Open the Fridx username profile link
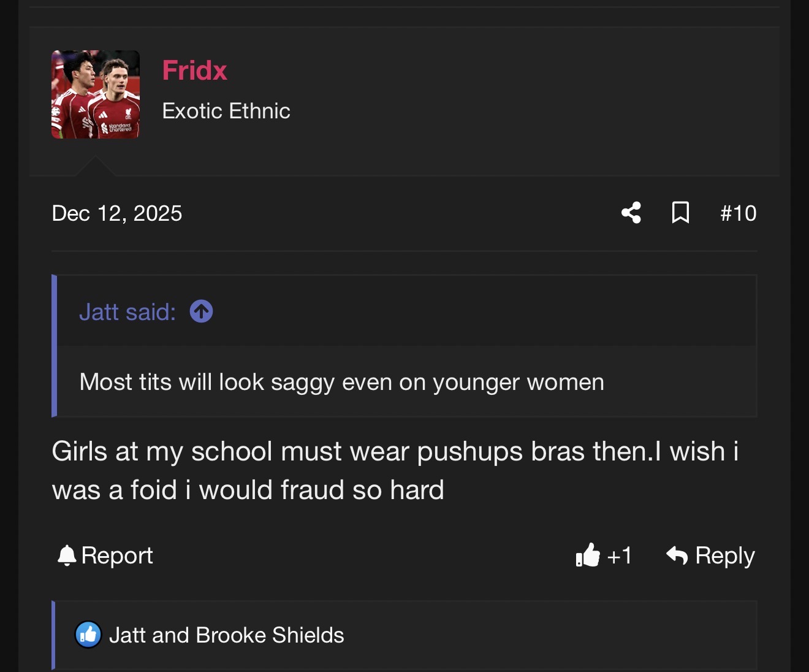Image resolution: width=809 pixels, height=672 pixels. tap(194, 71)
